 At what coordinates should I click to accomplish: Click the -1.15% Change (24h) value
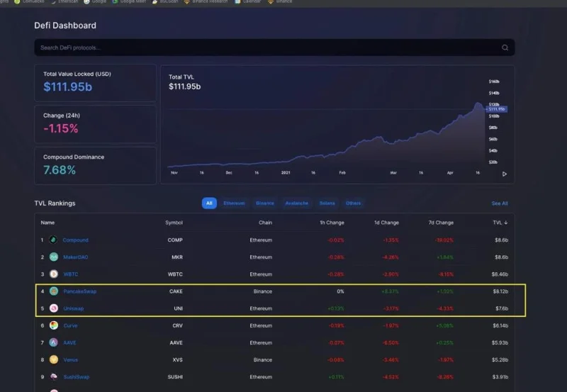[x=60, y=128]
